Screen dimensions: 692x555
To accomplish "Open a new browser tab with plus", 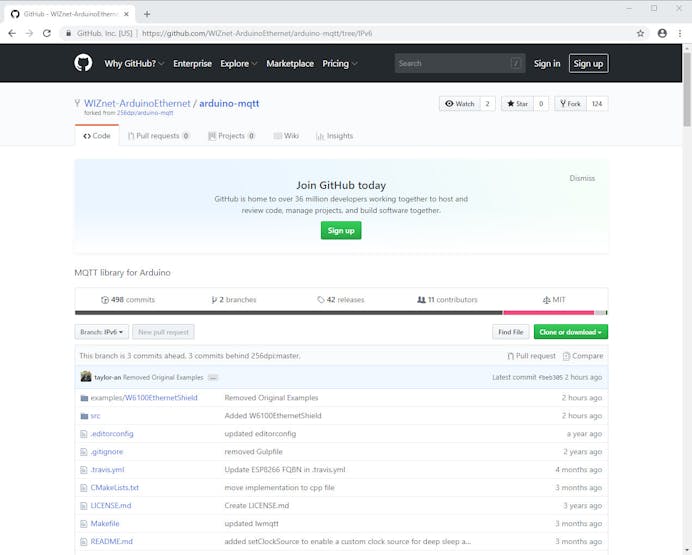I will click(x=147, y=14).
